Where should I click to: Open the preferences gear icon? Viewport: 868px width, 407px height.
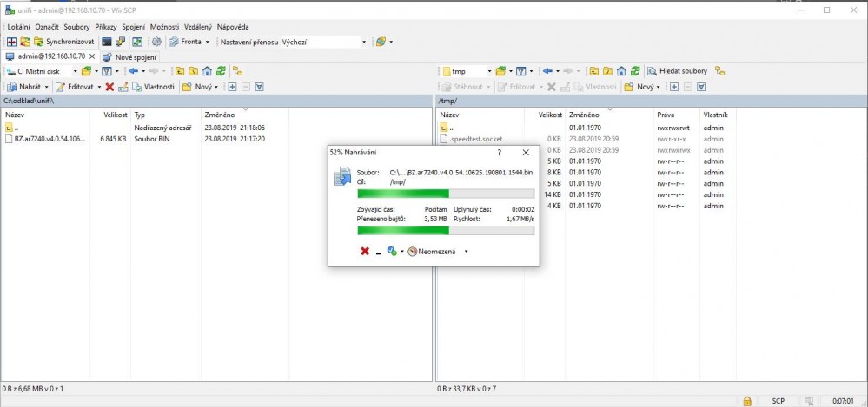tap(156, 42)
